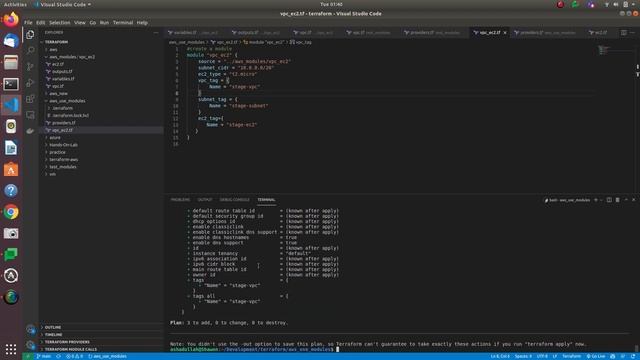
Task: Open the Selection menu
Action: [60, 22]
